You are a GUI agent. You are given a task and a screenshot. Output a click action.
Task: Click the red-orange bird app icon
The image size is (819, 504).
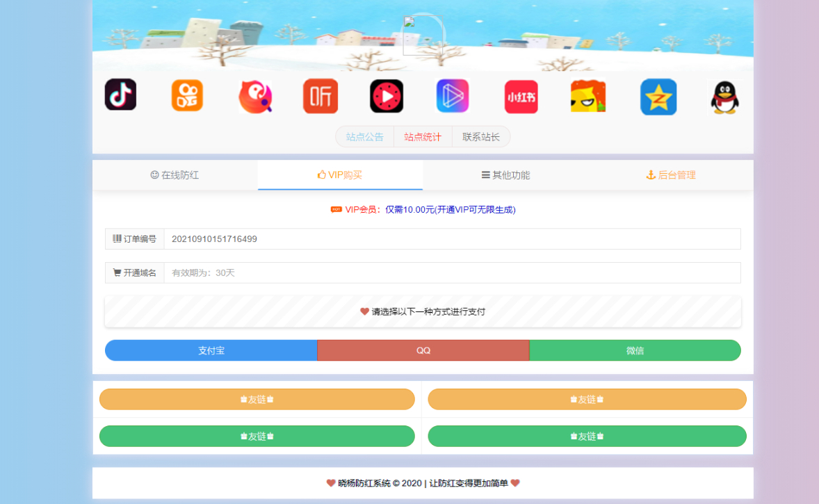click(255, 97)
